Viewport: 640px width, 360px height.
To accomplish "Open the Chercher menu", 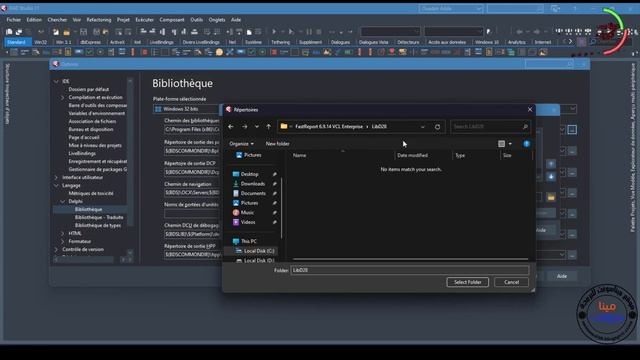I will click(x=57, y=20).
